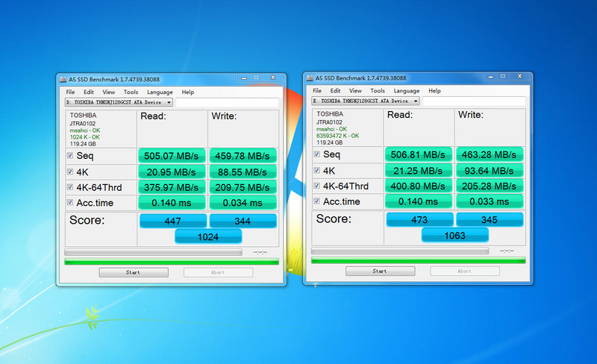Viewport: 597px width, 364px height.
Task: Maximize the right AS SSD Benchmark window
Action: (x=502, y=77)
